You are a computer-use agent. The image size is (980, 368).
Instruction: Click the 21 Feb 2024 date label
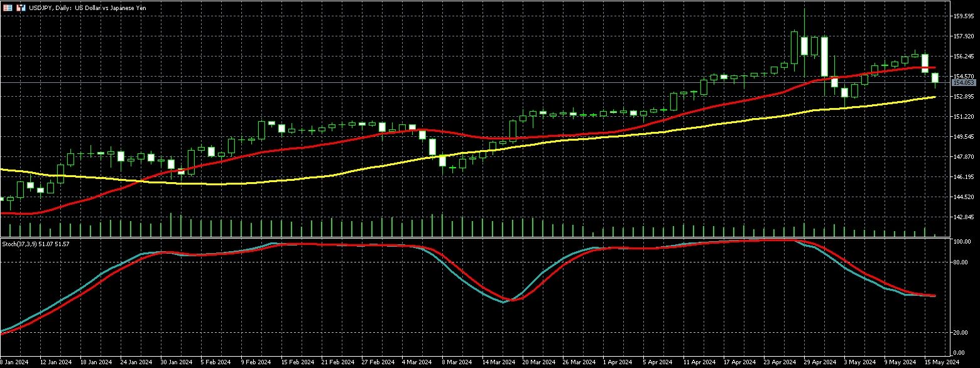(x=337, y=362)
